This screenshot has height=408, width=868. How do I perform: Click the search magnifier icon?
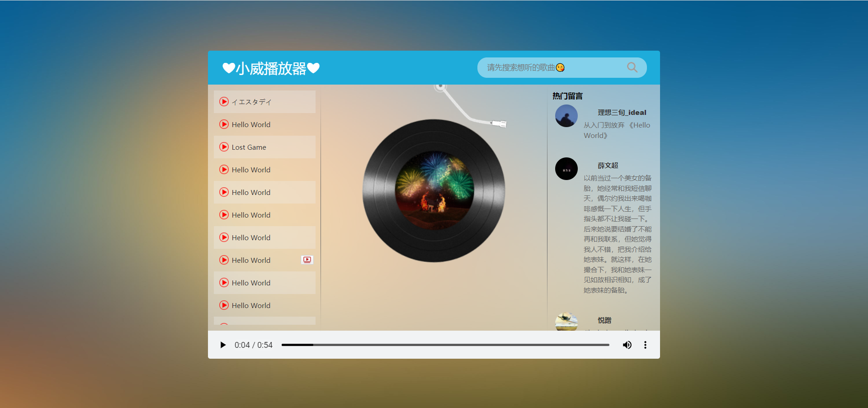632,67
